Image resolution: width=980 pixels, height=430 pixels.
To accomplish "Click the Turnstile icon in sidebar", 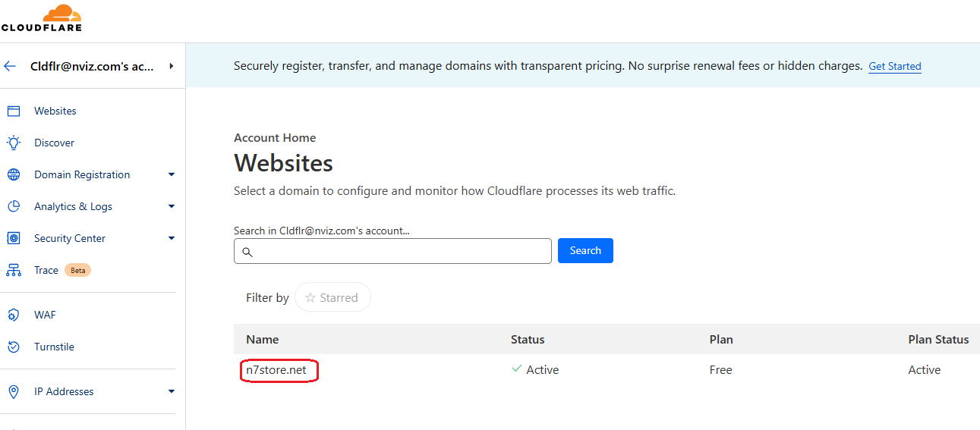I will click(14, 347).
